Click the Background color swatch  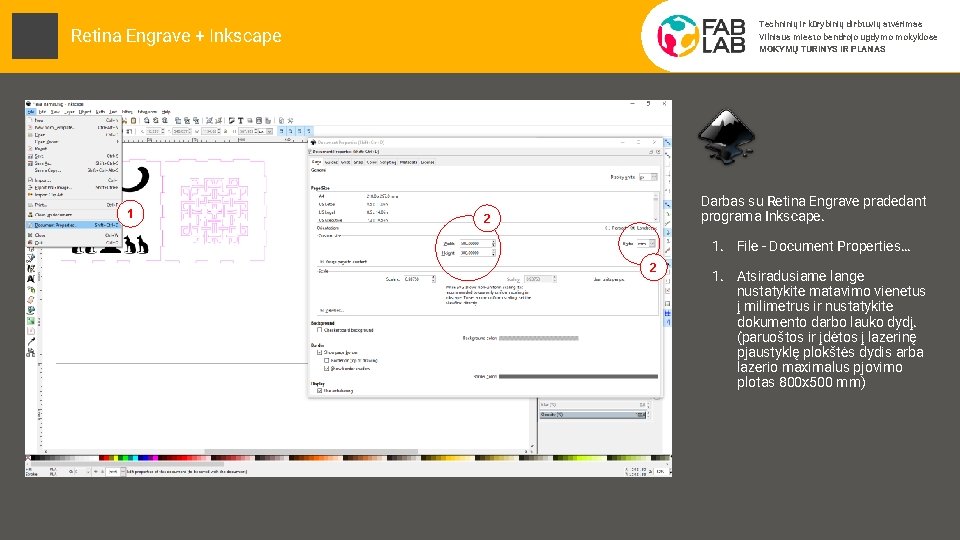(x=538, y=338)
